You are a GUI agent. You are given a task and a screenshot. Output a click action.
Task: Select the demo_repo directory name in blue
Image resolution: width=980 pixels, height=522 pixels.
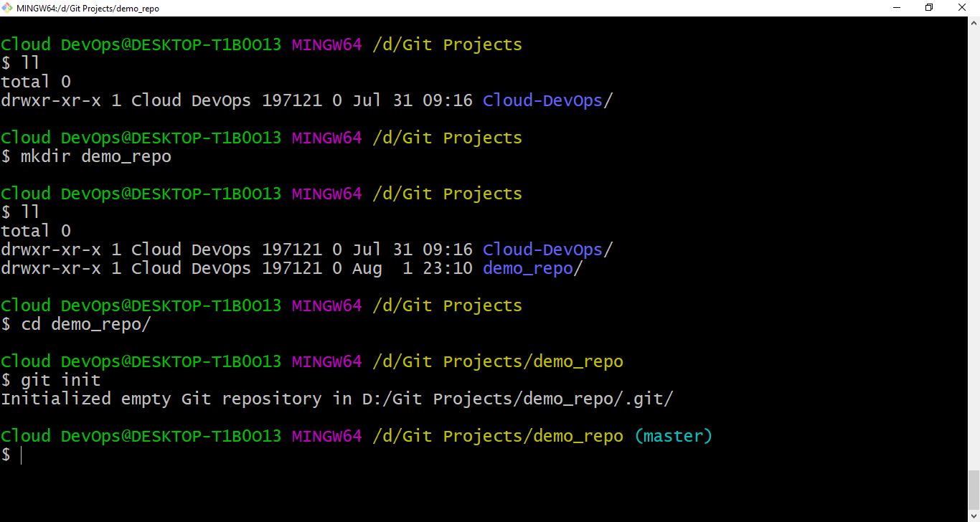coord(528,268)
